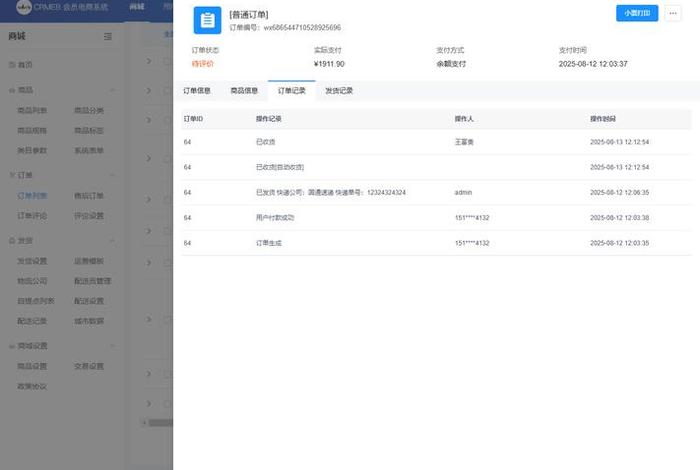Open 系统表单 in the sidebar
The width and height of the screenshot is (700, 470).
[89, 151]
